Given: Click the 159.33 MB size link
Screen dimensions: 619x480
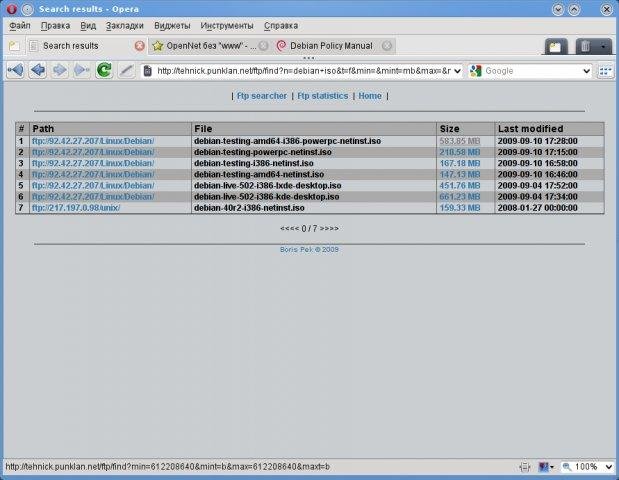Looking at the screenshot, I should coord(460,208).
